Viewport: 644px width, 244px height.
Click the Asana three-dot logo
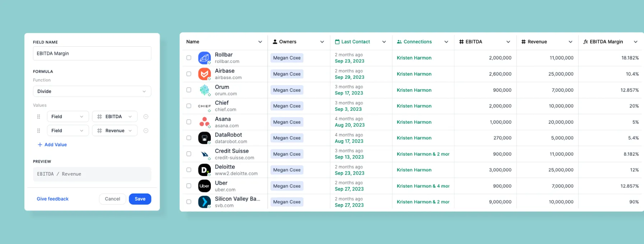point(204,122)
